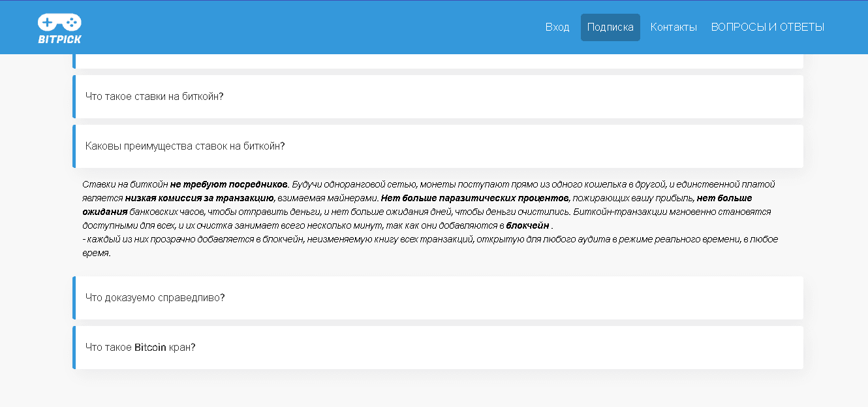Click blue accent bar of "Что доказуемо справедливо?"

(74, 297)
